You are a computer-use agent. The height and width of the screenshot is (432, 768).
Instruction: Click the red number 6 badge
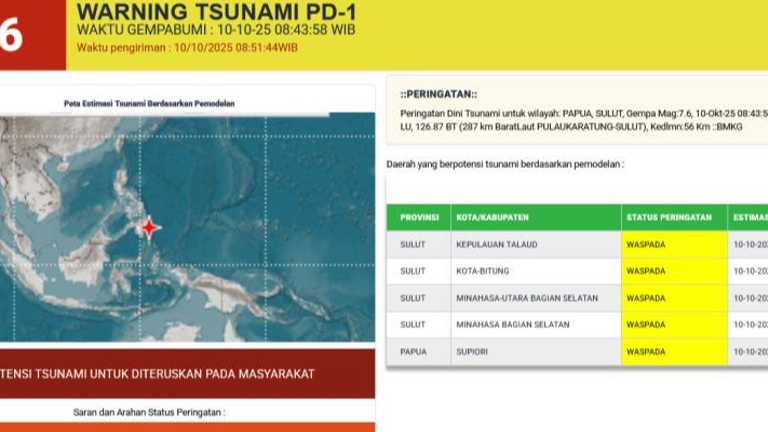coord(14,37)
